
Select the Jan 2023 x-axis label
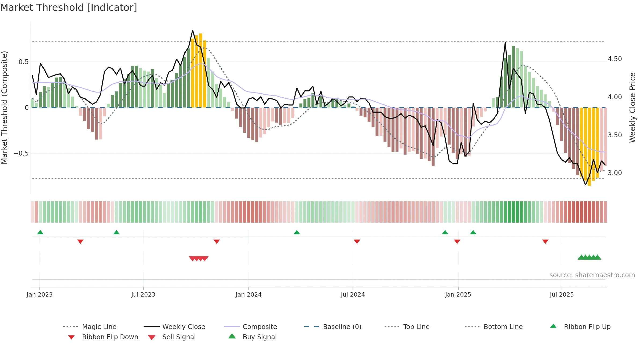pyautogui.click(x=40, y=294)
